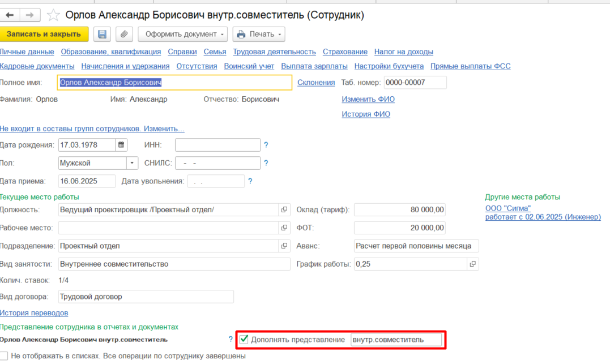Go forward with the right arrow icon
This screenshot has width=610, height=364.
coord(30,15)
